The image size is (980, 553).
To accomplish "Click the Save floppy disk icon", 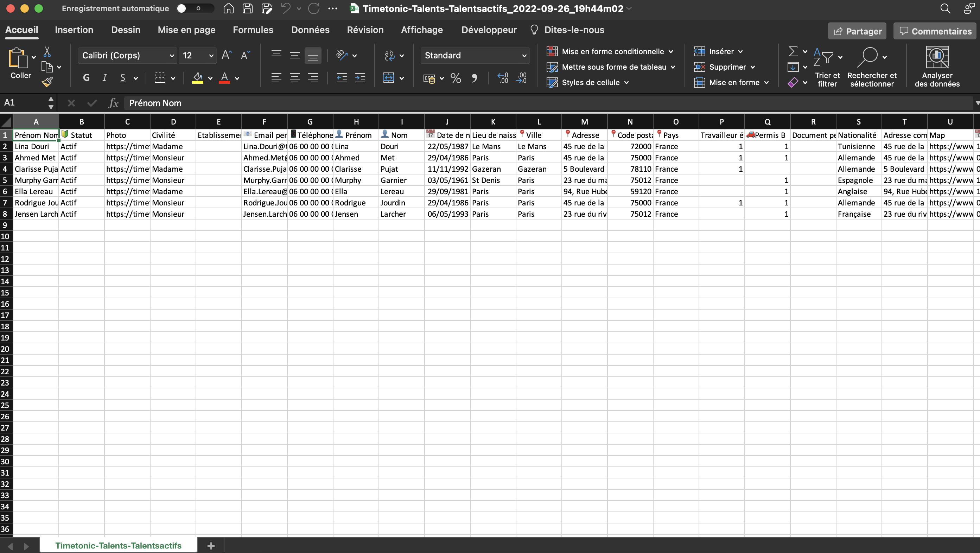I will 248,8.
